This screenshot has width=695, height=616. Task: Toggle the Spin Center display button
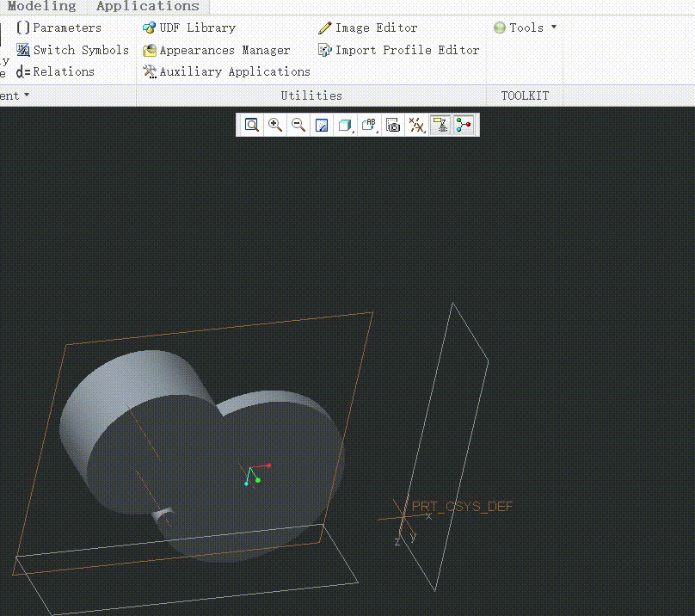[464, 125]
